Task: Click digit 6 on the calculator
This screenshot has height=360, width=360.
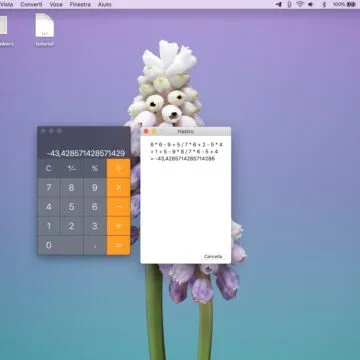Action: 95,207
